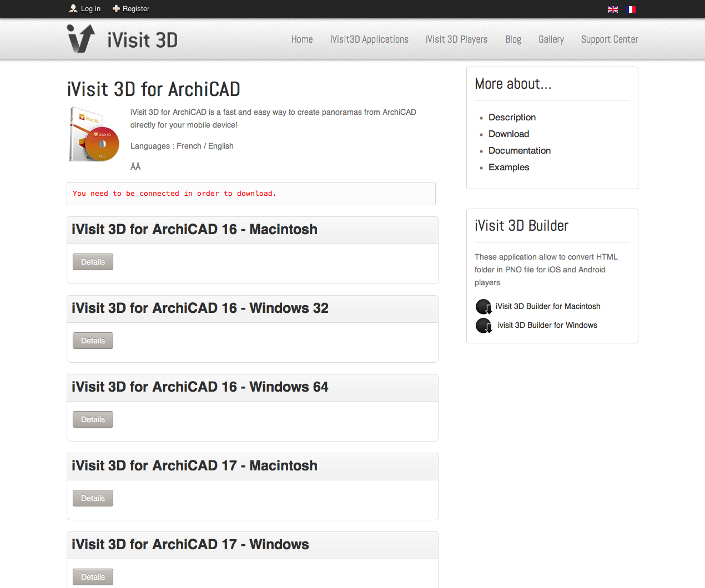Click heading iVisit 3D for ArchiCAD 17 - Macintosh
The height and width of the screenshot is (588, 705).
click(x=194, y=465)
